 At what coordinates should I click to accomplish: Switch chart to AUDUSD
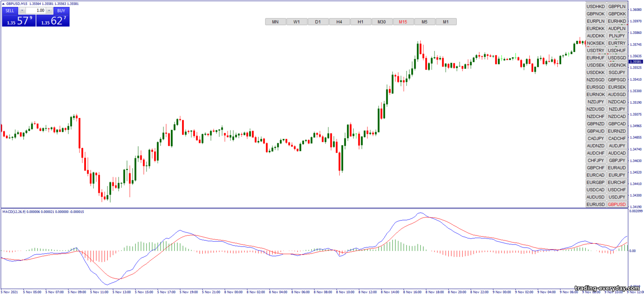pos(596,197)
